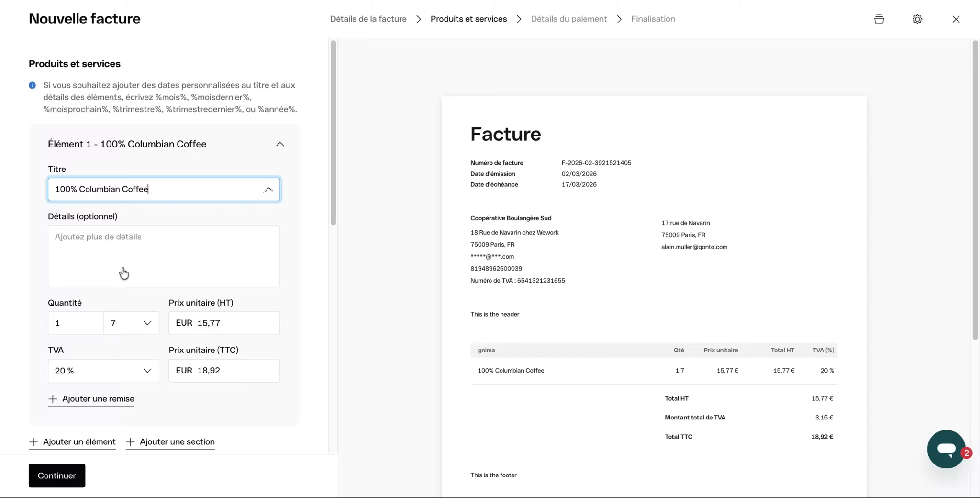Click the archive/drafts icon in header
980x498 pixels.
click(879, 19)
